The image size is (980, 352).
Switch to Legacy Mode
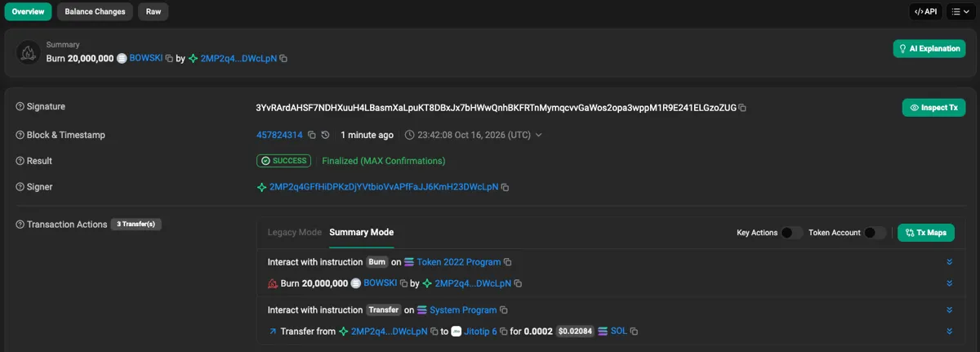pos(294,233)
